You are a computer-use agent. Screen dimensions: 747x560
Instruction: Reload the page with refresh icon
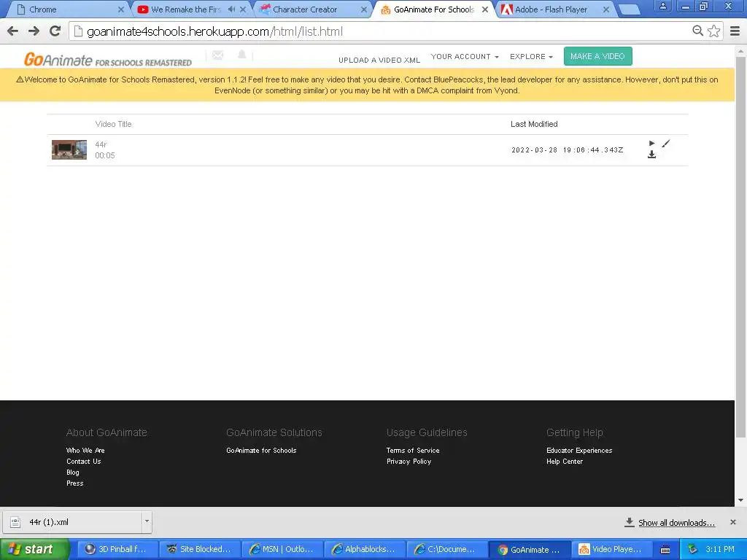tap(55, 31)
